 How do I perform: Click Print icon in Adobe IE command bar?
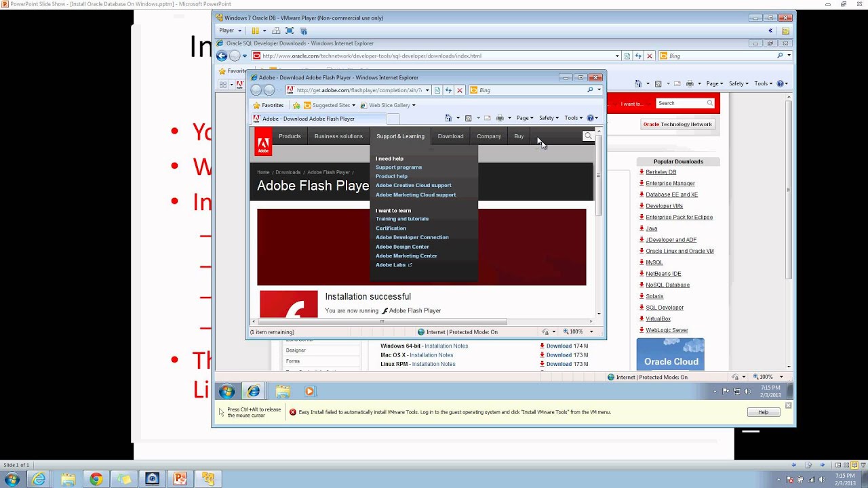click(500, 118)
